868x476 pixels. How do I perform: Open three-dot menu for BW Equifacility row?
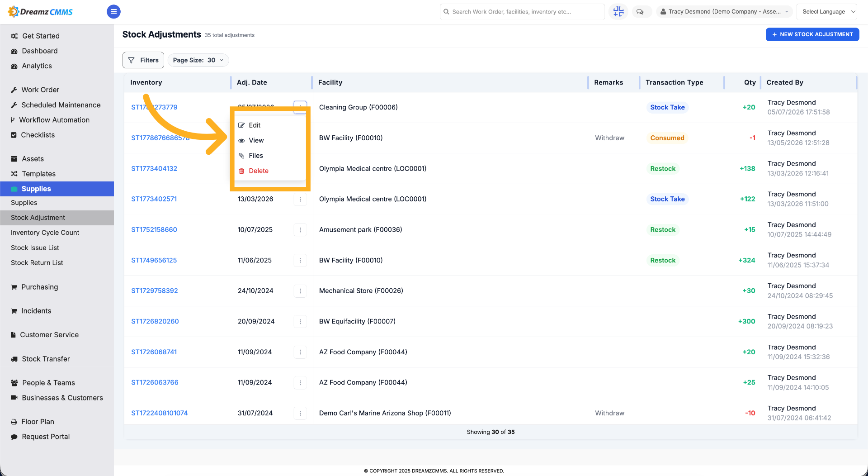pos(300,322)
